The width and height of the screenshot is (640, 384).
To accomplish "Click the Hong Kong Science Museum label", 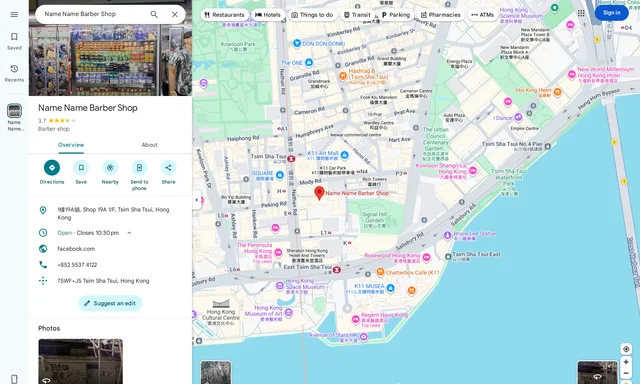I will (521, 16).
